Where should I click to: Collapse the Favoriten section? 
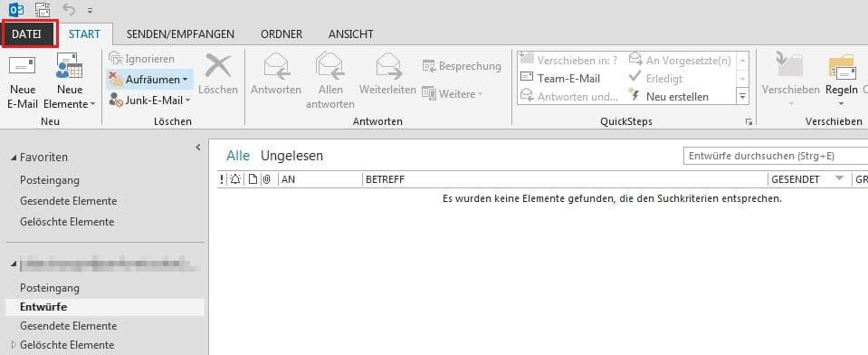14,158
